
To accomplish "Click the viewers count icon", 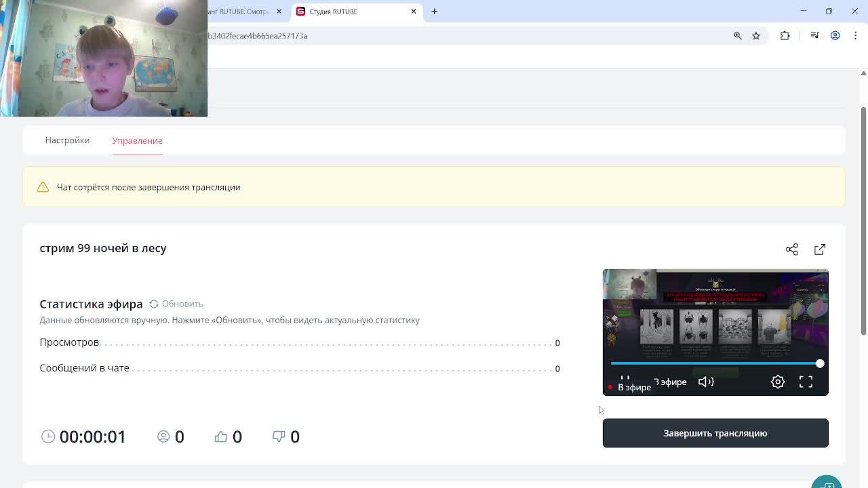I will 163,436.
